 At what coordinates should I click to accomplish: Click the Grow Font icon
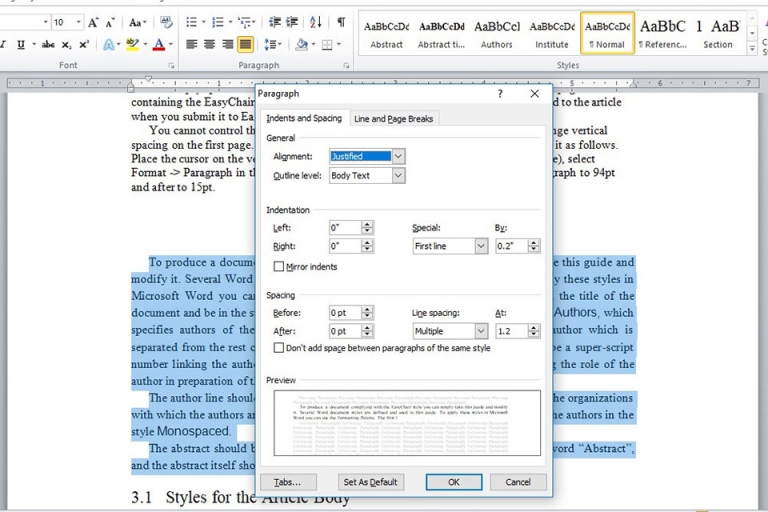93,22
